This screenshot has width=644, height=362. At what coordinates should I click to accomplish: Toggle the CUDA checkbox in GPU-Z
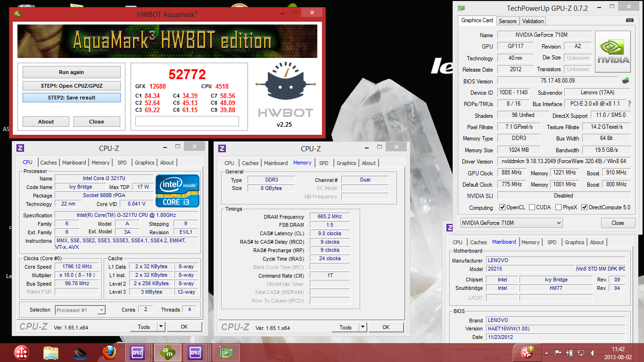[x=532, y=207]
